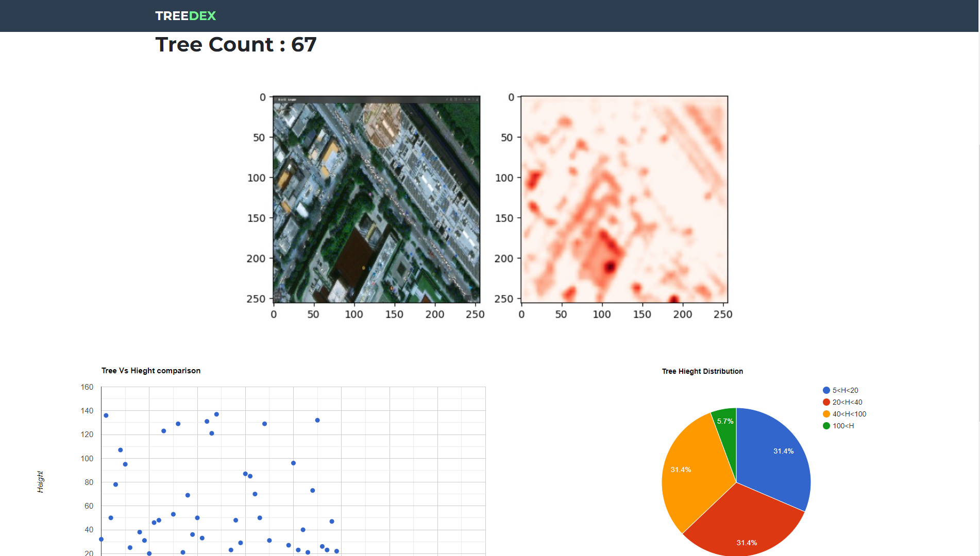The height and width of the screenshot is (556, 980).
Task: Click the "Tree Vs Hieght comparison" chart title
Action: point(151,371)
